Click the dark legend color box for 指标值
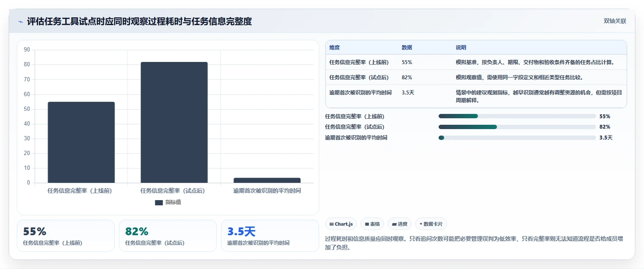This screenshot has width=644, height=269. (159, 202)
